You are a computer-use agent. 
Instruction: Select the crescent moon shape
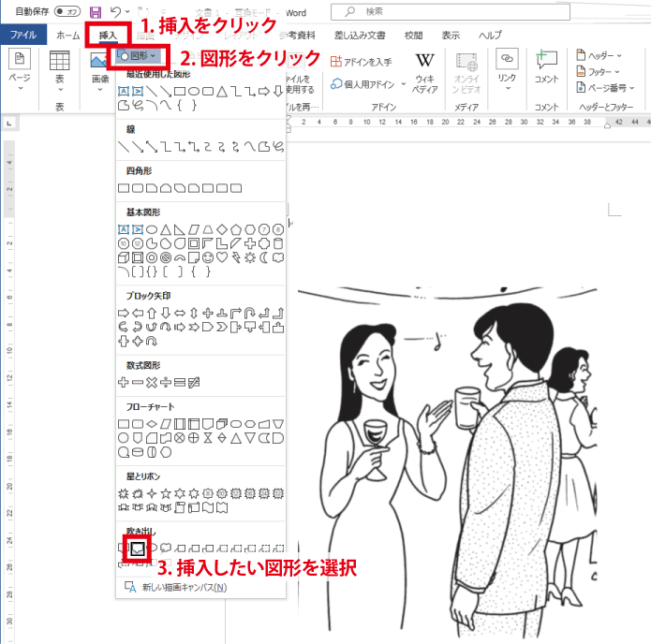264,257
